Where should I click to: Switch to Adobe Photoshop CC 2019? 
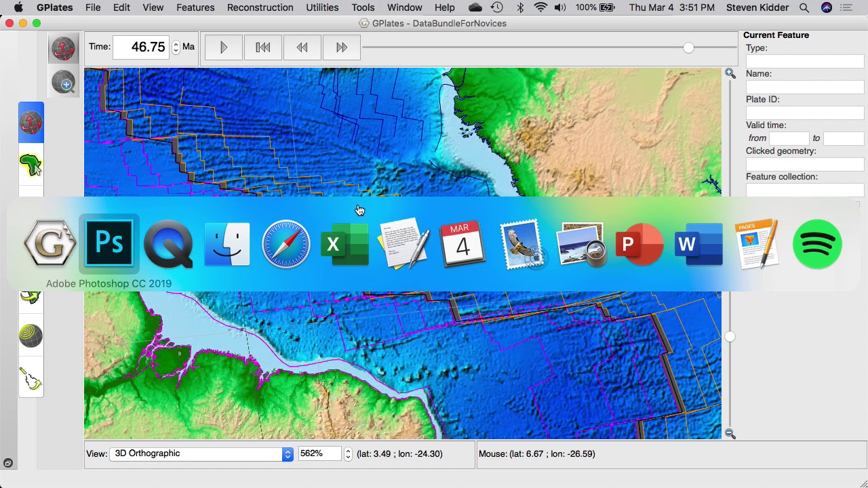pyautogui.click(x=109, y=244)
